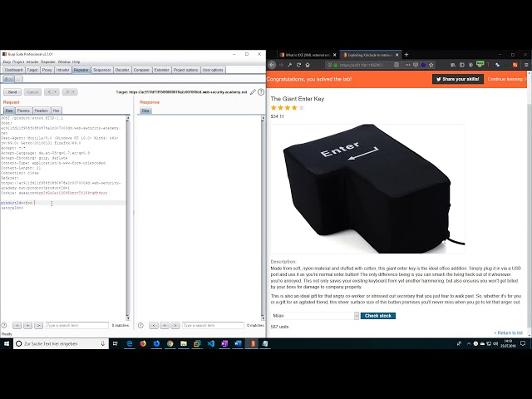Show Firefox sidebars icon
532x399 pixels.
tap(462, 65)
